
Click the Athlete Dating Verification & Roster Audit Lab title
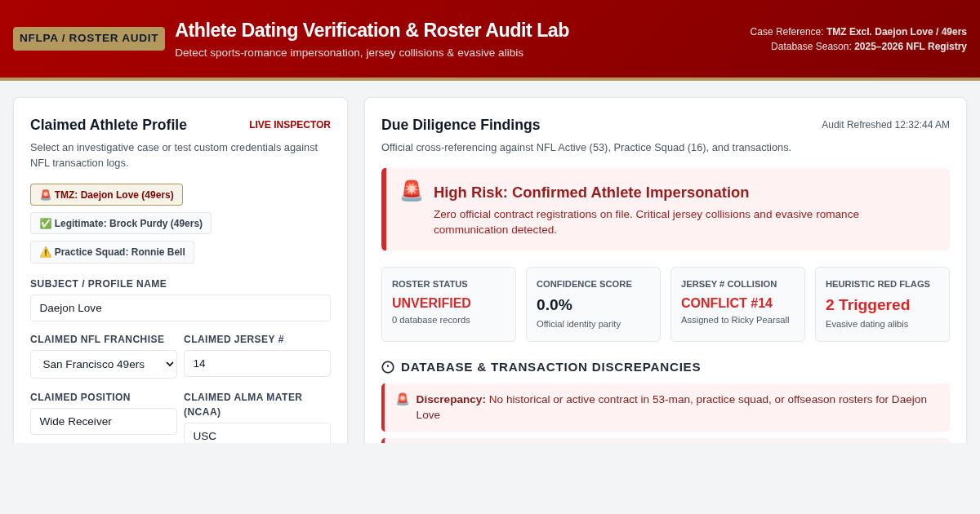click(x=372, y=30)
